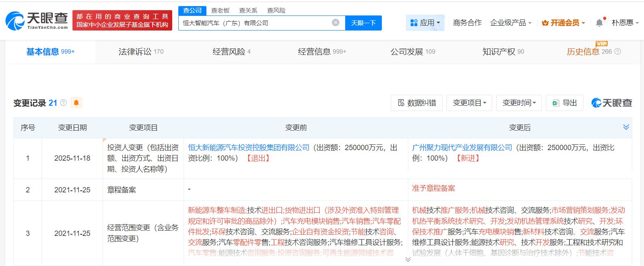644x266 pixels.
Task: Click the 投资人变更 item cell in row 1
Action: [x=143, y=158]
